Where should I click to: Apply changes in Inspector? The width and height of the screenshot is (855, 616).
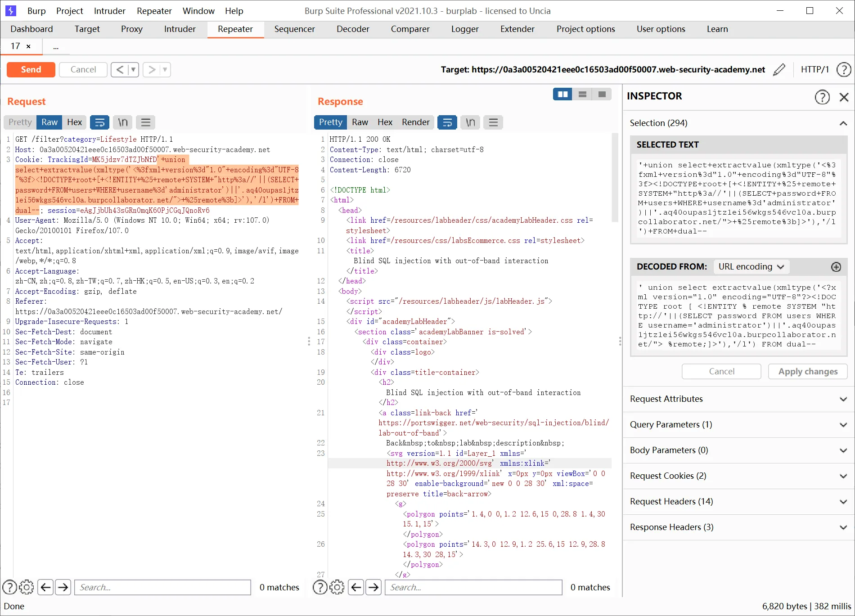(808, 372)
